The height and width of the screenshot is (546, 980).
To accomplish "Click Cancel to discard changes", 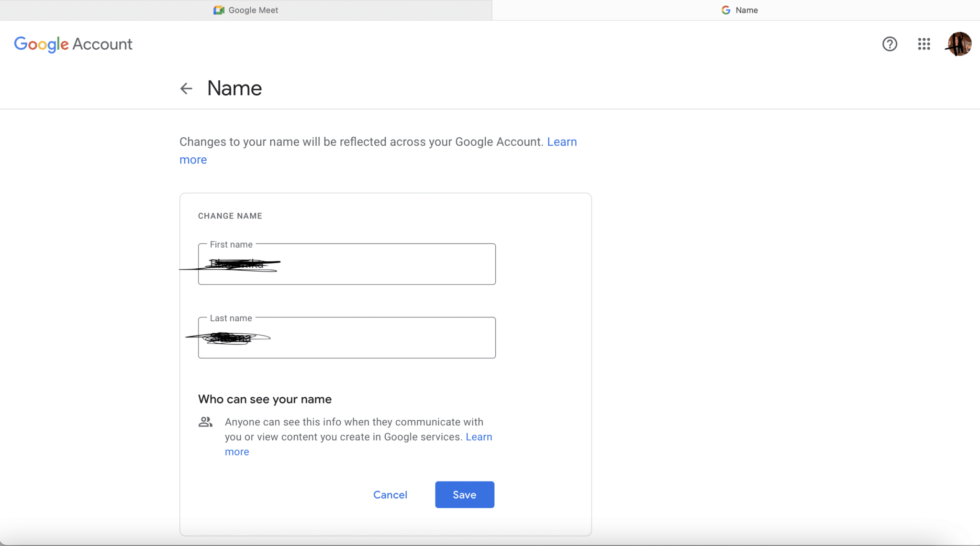I will tap(390, 494).
